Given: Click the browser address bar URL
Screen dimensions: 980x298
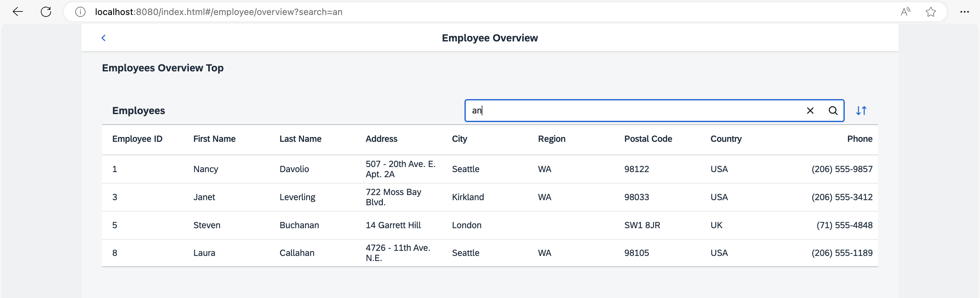Looking at the screenshot, I should click(x=219, y=12).
